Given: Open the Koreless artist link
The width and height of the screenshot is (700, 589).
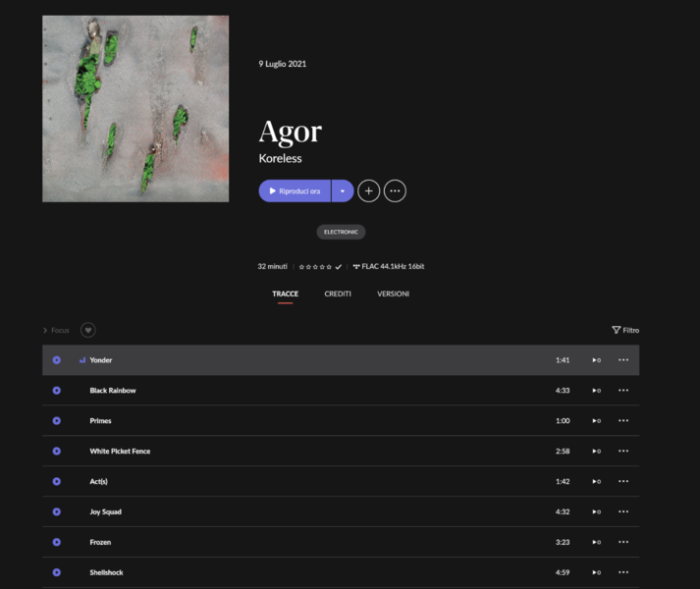Looking at the screenshot, I should [x=280, y=158].
